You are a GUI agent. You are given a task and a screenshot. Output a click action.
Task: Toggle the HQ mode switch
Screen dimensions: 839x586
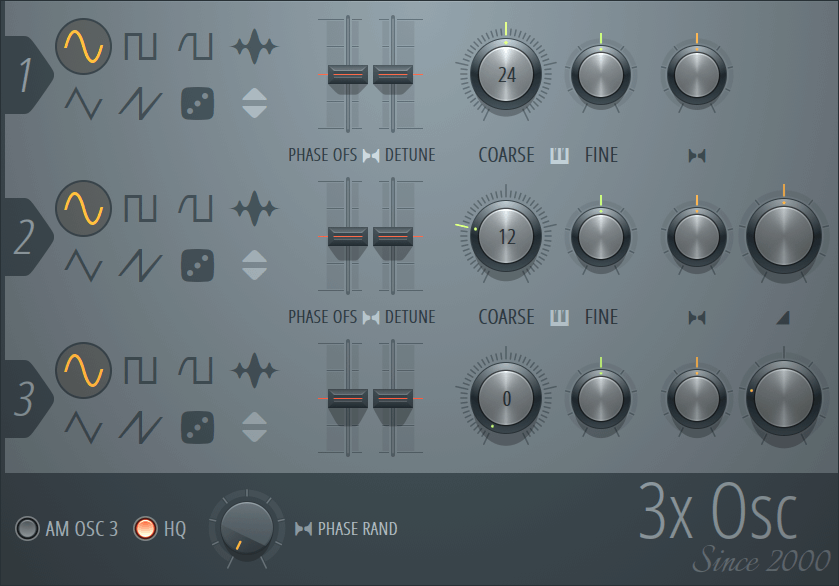coord(146,529)
